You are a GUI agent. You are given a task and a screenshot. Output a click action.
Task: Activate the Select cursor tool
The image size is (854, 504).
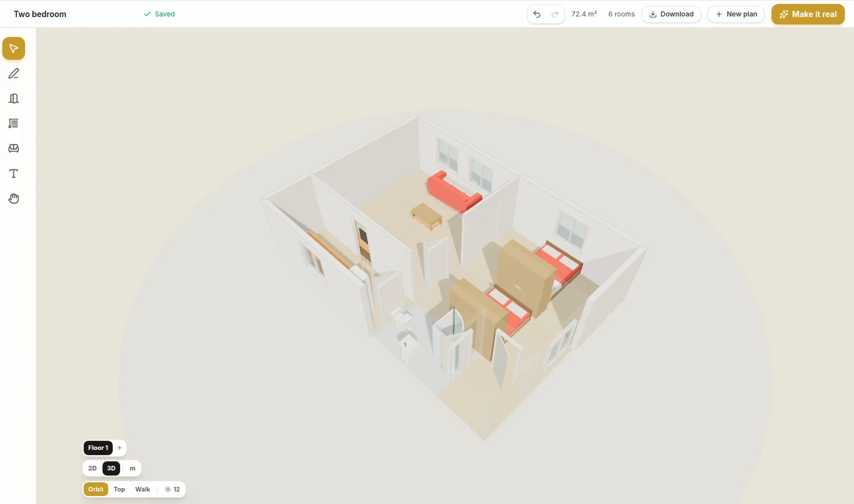(13, 49)
